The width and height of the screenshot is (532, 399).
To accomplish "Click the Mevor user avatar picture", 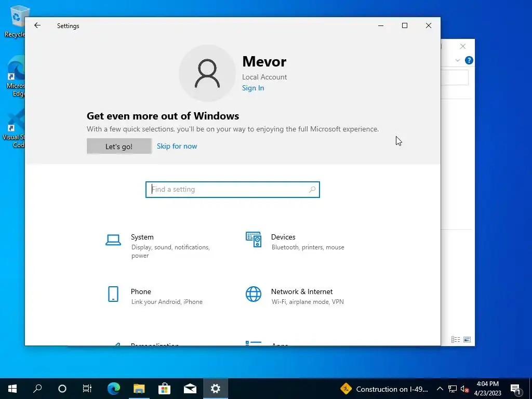I will [207, 73].
